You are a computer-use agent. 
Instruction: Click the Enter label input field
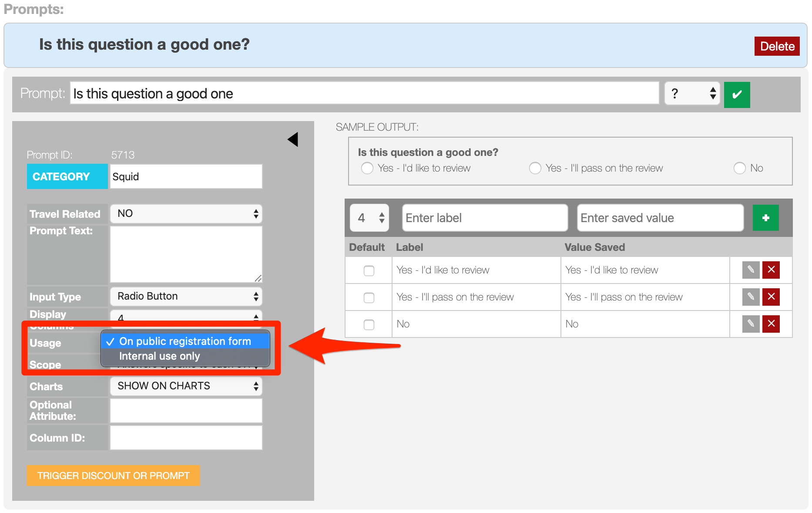coord(485,218)
